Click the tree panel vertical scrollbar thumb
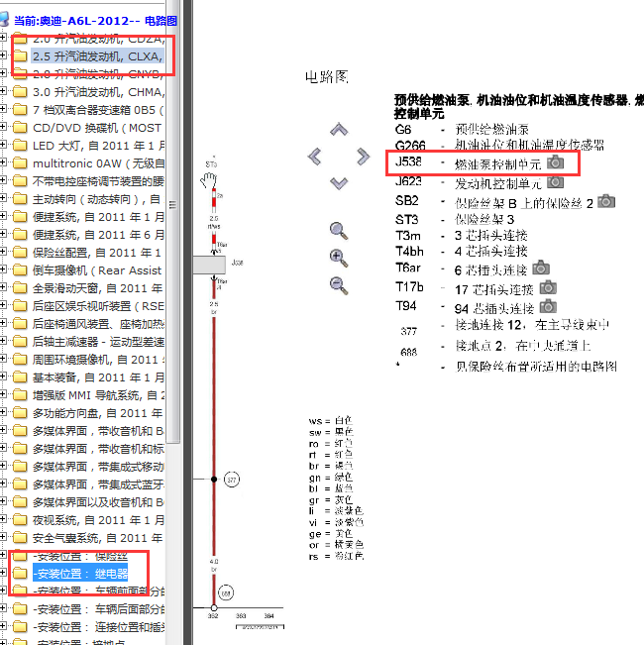The width and height of the screenshot is (644, 645). (173, 221)
